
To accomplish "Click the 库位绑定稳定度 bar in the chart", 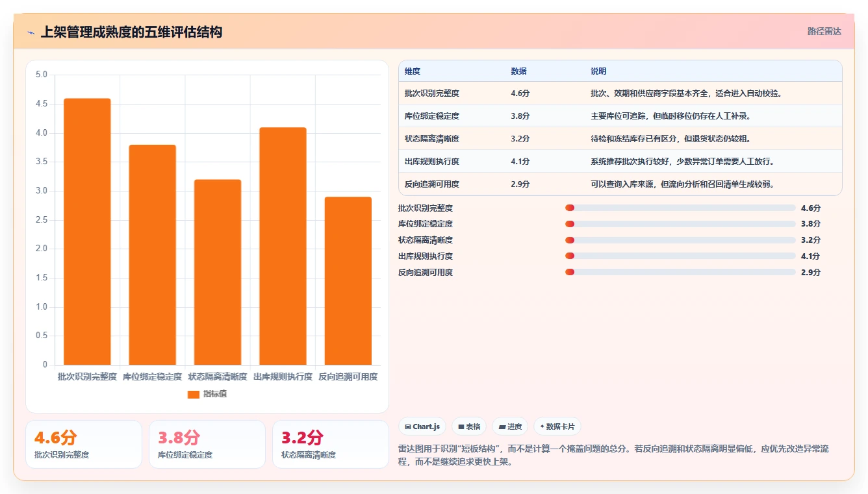I will (x=152, y=255).
